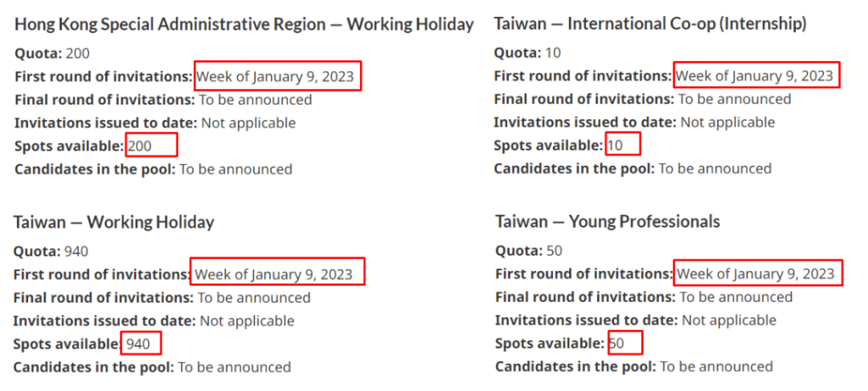868x391 pixels.
Task: Click the Young Professionals Quota value 50
Action: tap(555, 252)
